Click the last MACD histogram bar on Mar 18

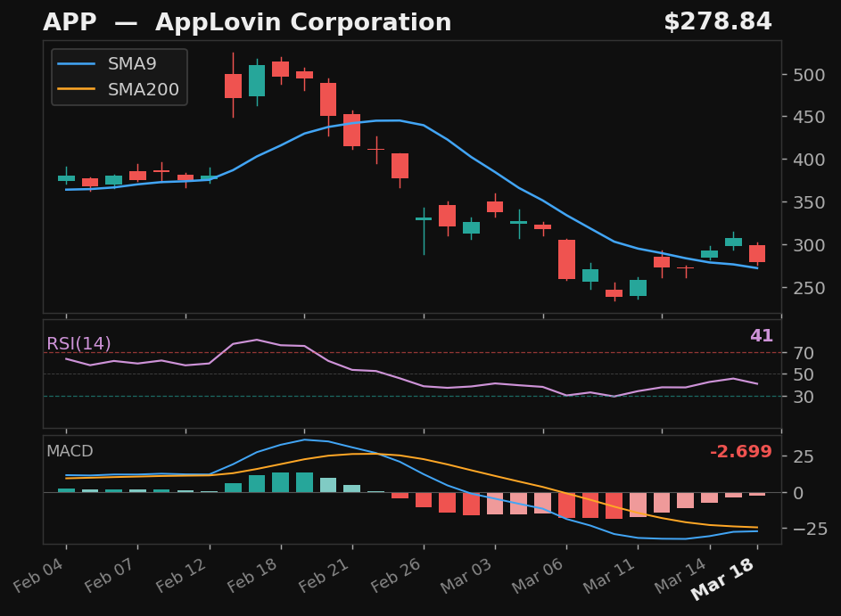757,494
